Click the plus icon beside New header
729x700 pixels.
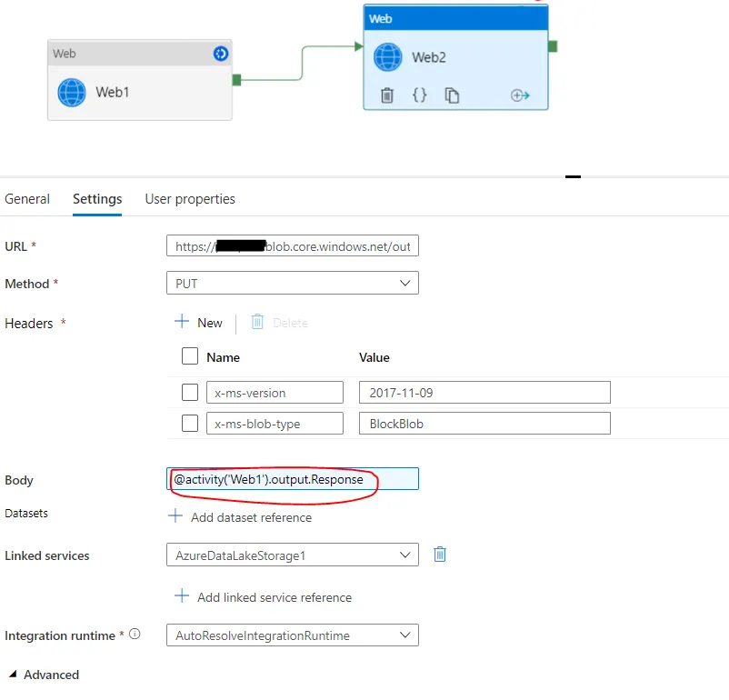point(182,322)
